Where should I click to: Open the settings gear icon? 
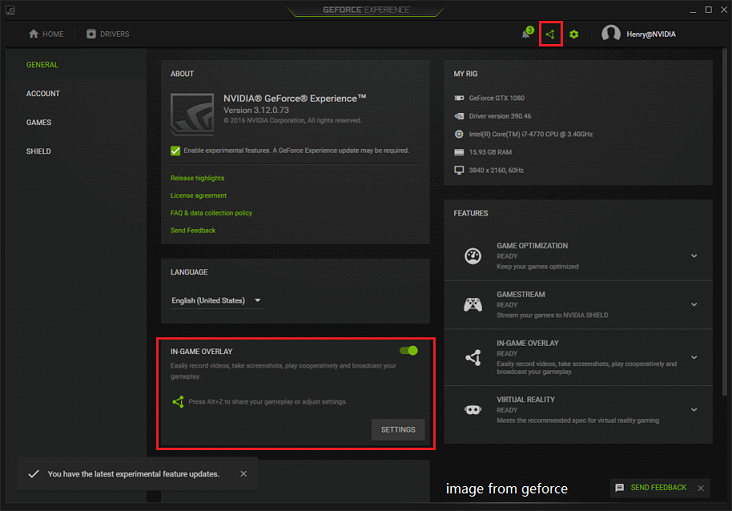pyautogui.click(x=574, y=34)
